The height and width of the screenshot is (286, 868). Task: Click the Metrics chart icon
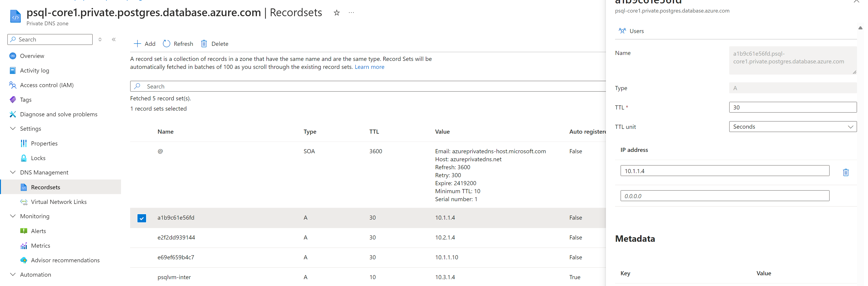24,246
